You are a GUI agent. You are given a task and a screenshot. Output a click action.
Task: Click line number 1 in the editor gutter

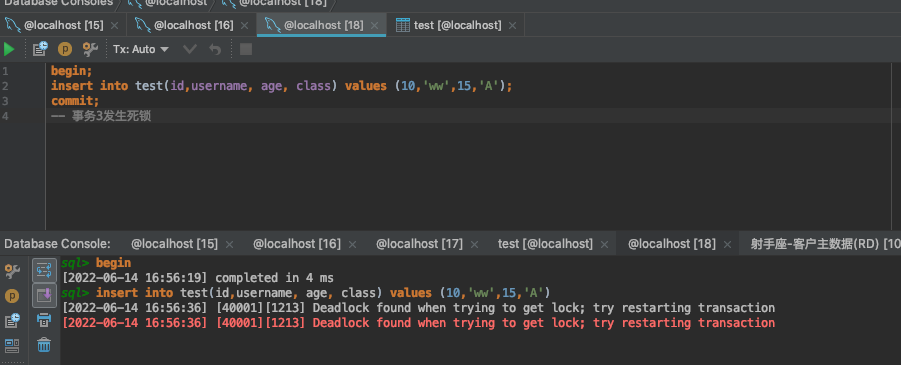click(5, 71)
